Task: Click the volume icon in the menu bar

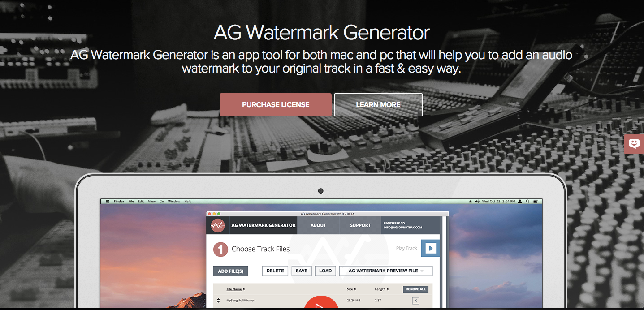Action: tap(477, 202)
